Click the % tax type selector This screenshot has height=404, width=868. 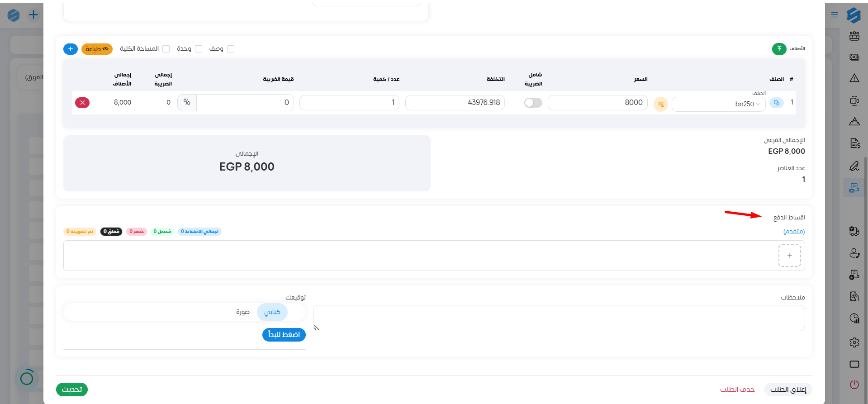tap(187, 103)
